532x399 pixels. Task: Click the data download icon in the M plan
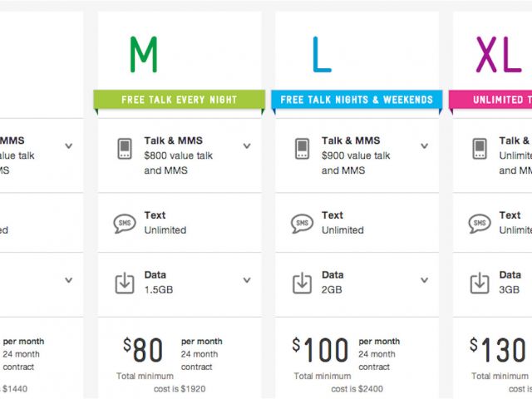click(x=124, y=283)
